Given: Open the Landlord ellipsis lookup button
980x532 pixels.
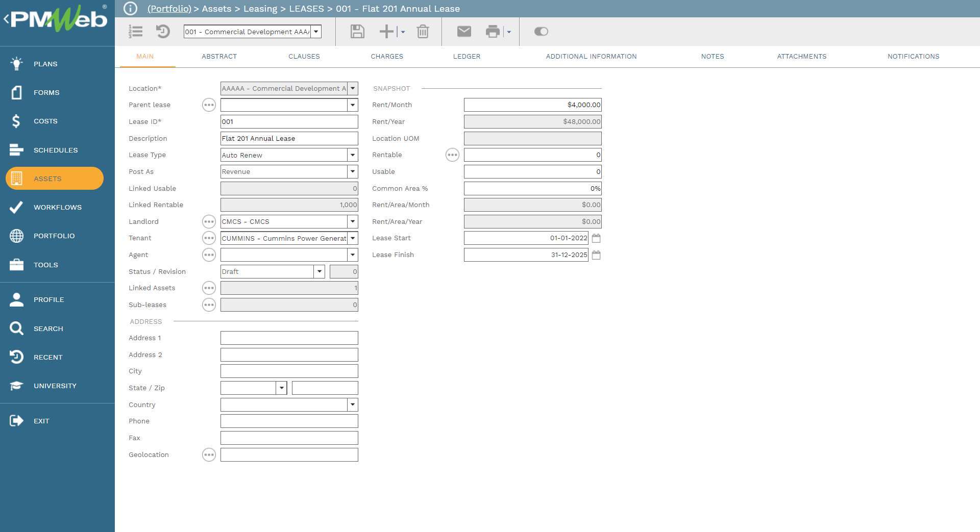Looking at the screenshot, I should [x=209, y=221].
